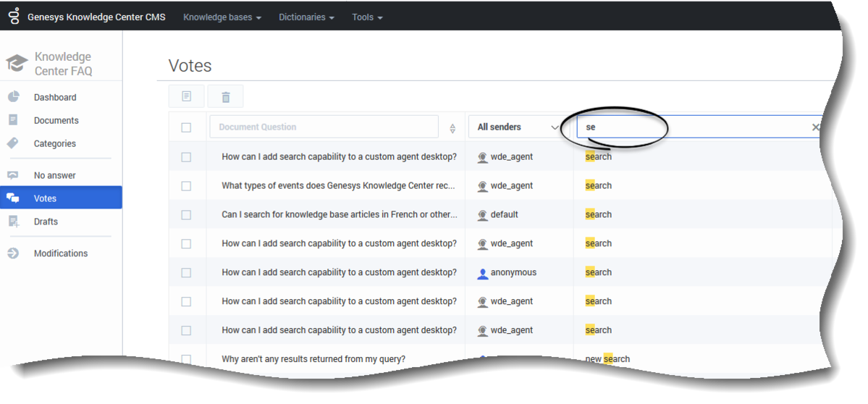Click the sort arrows beside Document Question
Image resolution: width=868 pixels, height=404 pixels.
click(x=452, y=128)
